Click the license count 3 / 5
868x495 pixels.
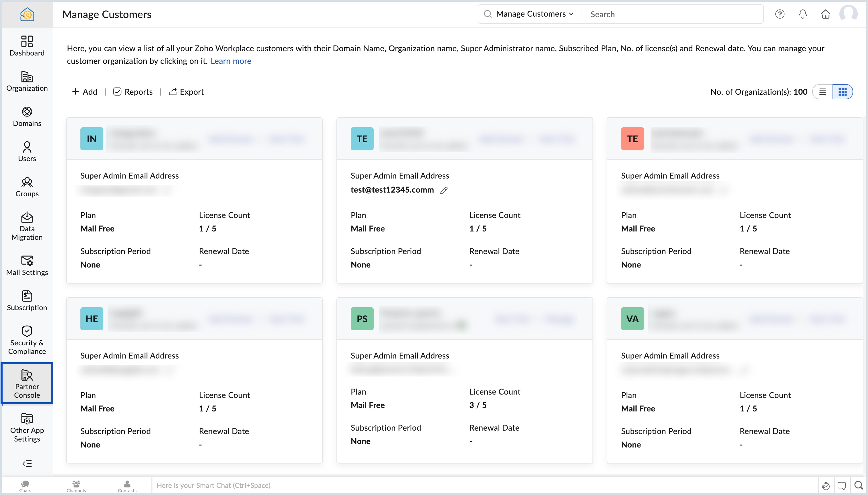pos(478,405)
